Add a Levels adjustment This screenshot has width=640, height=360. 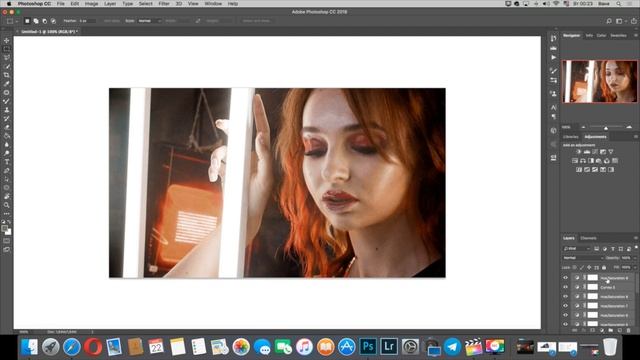(x=587, y=152)
